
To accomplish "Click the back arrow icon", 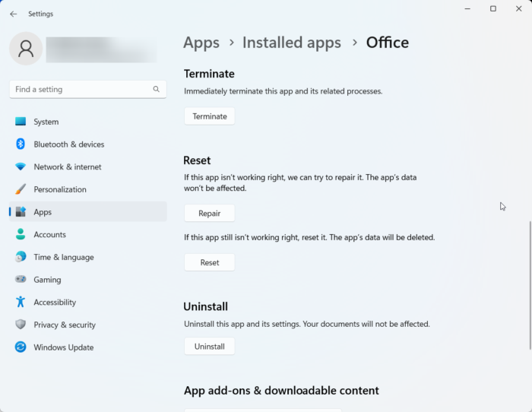I will (x=13, y=14).
